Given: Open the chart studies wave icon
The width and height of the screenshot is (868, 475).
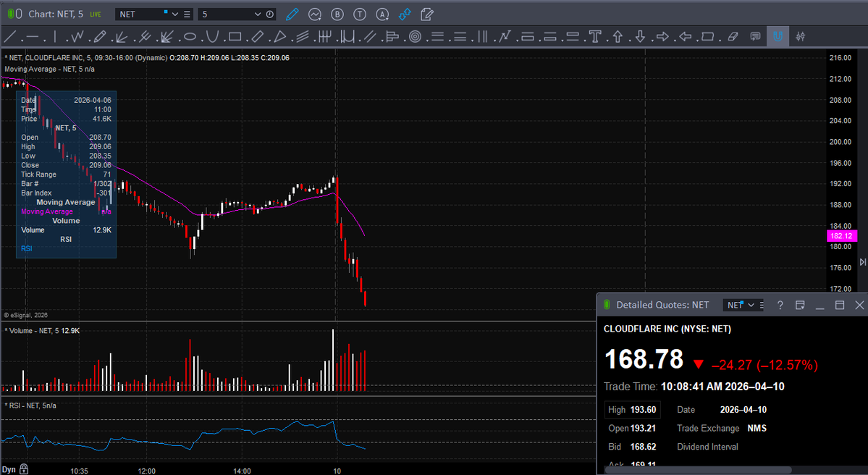Looking at the screenshot, I should (x=314, y=14).
